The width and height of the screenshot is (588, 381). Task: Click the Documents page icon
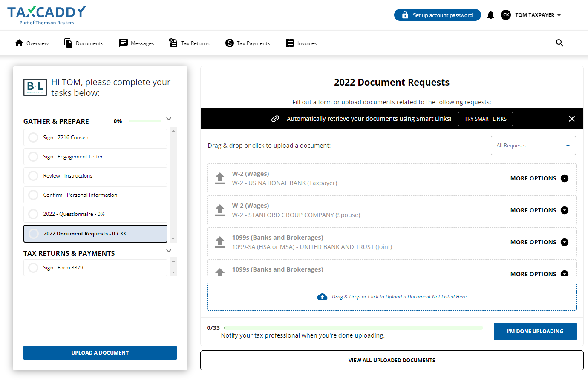(x=68, y=43)
